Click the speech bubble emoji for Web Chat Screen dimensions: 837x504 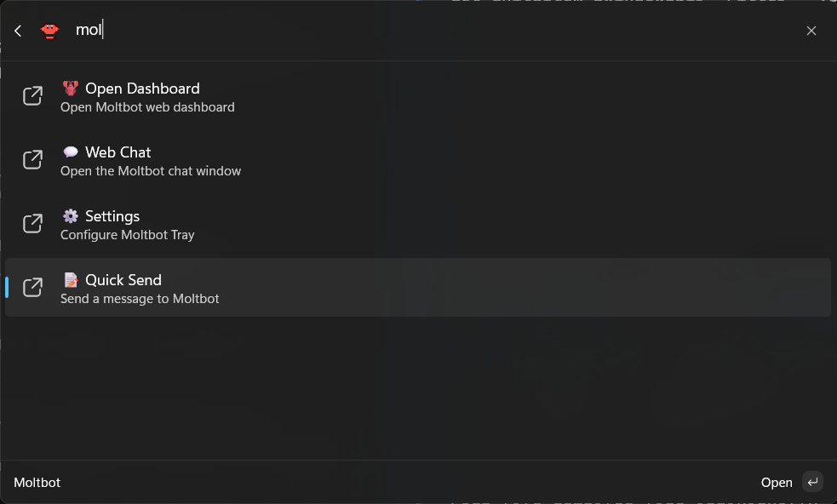(70, 152)
